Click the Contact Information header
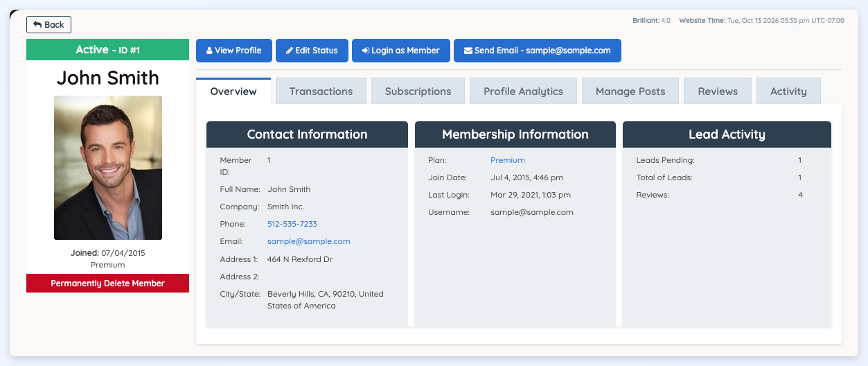The width and height of the screenshot is (868, 366). 307,134
